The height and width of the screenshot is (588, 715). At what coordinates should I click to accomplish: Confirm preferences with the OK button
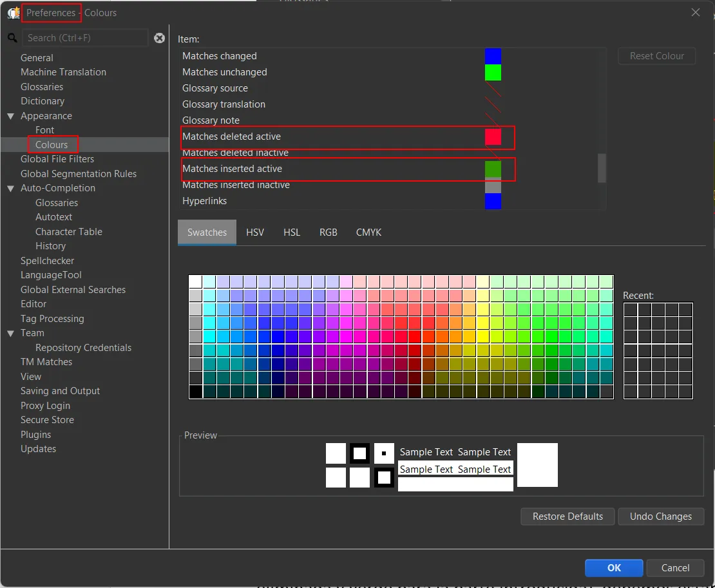[614, 567]
